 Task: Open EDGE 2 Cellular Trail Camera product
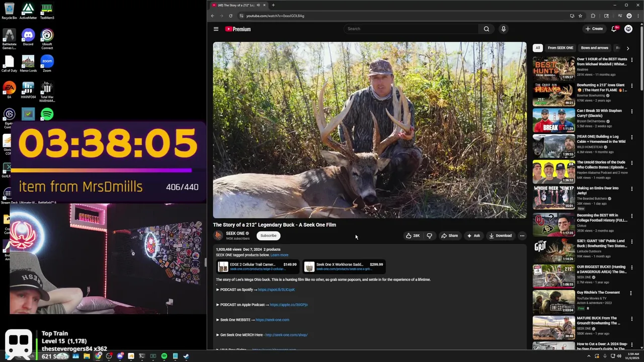[258, 266]
